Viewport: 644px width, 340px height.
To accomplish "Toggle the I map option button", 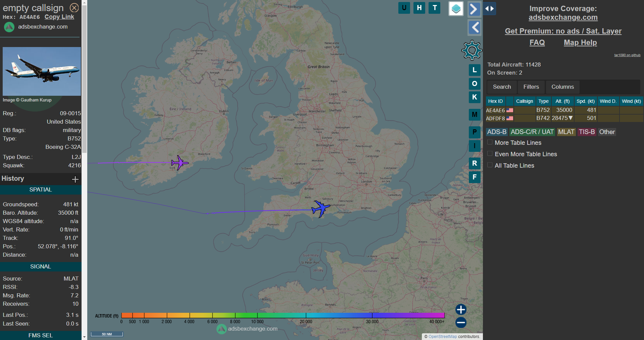I will point(475,146).
